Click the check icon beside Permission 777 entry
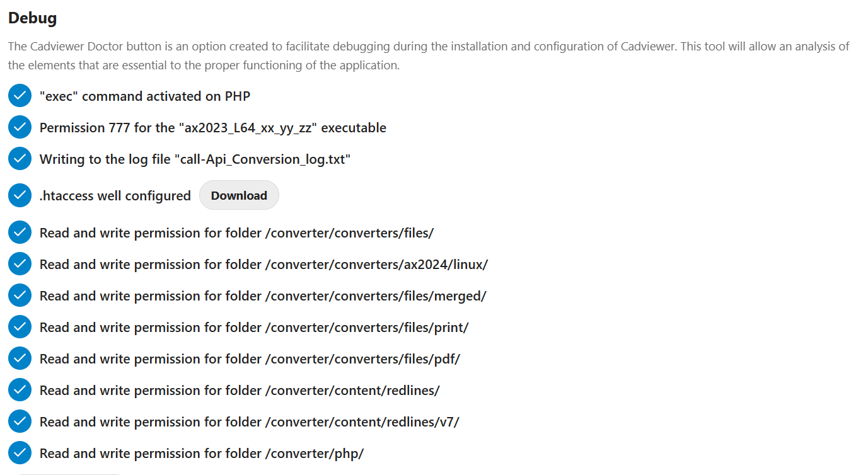Image resolution: width=868 pixels, height=475 pixels. point(20,127)
